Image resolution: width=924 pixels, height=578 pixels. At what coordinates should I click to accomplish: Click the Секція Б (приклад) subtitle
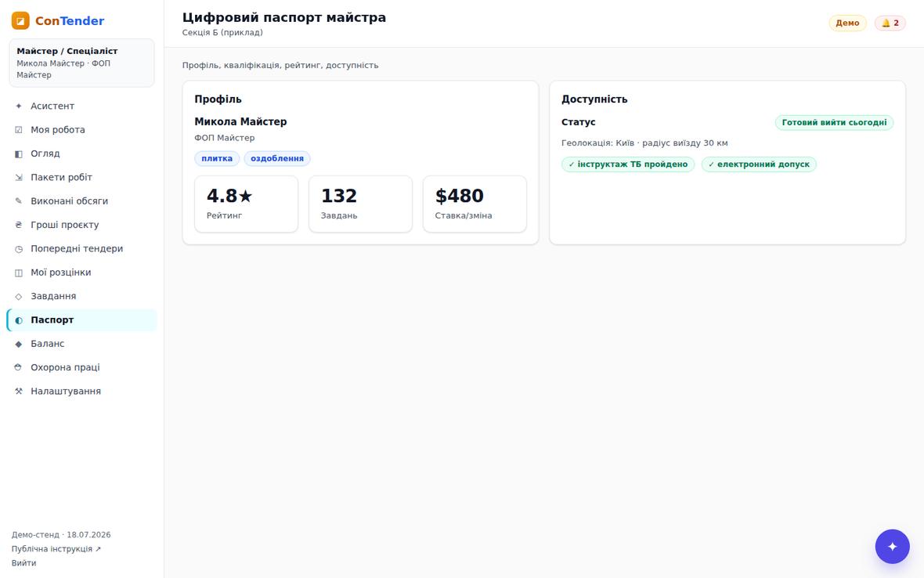(222, 32)
